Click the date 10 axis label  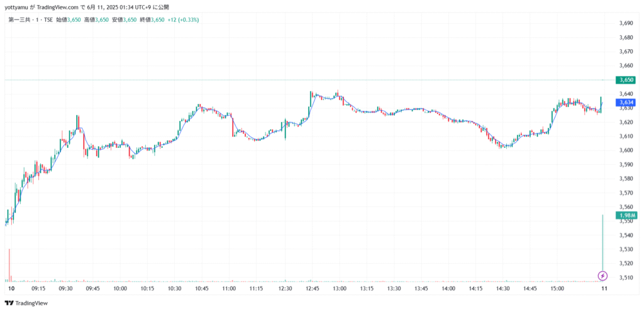(x=11, y=288)
